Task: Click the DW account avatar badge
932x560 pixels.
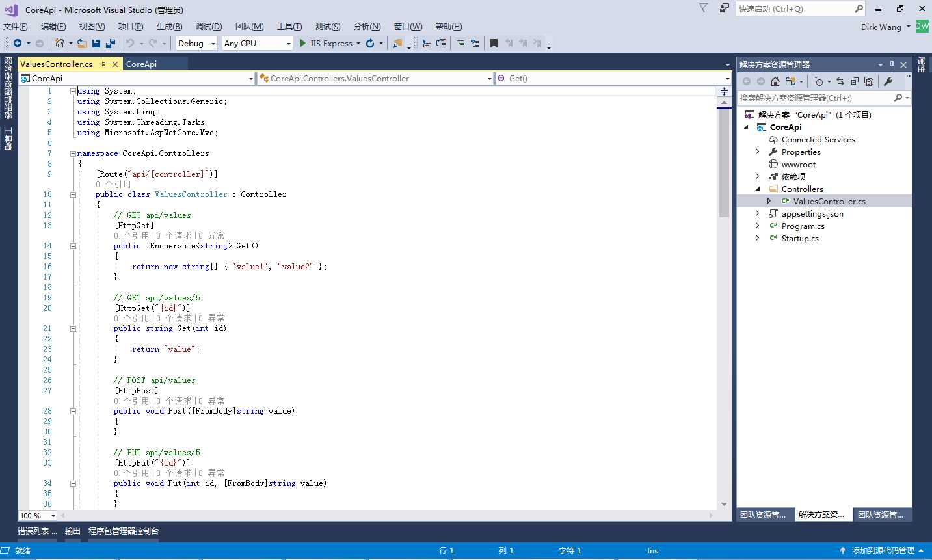Action: click(922, 26)
